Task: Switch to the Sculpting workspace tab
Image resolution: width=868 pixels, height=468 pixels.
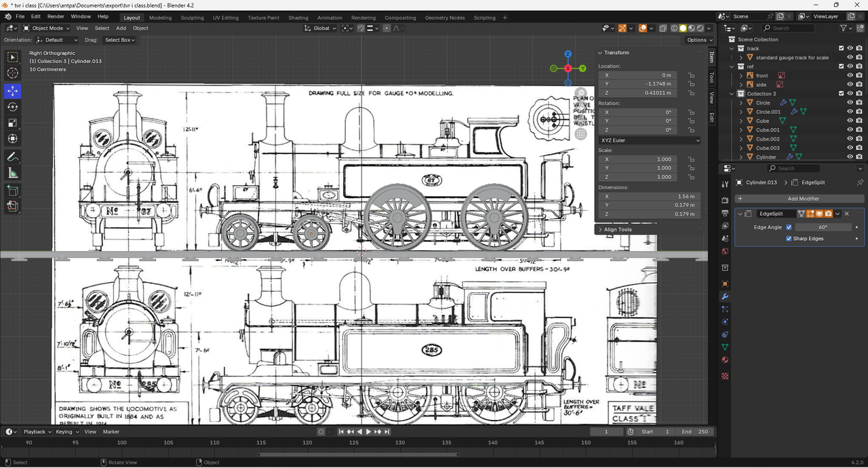Action: click(x=192, y=18)
